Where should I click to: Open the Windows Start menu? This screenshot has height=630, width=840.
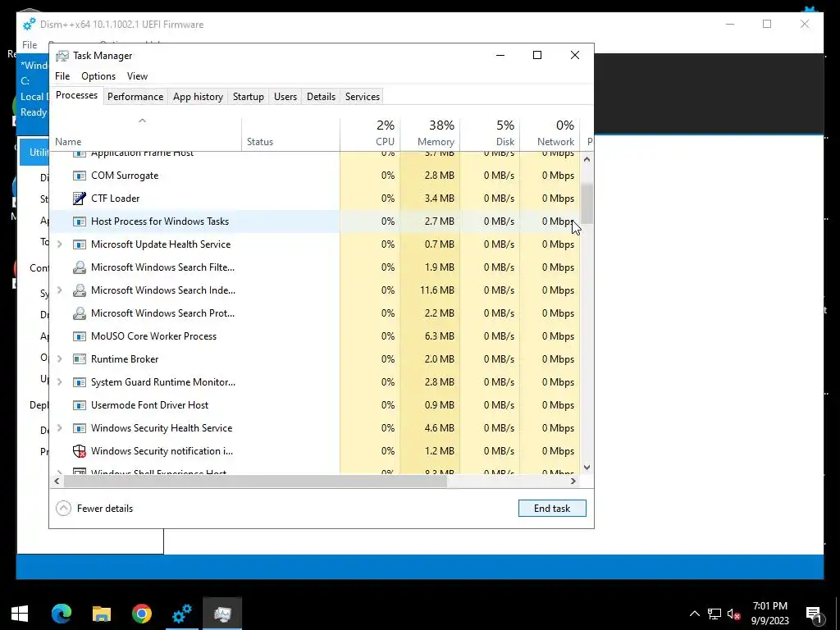point(20,614)
